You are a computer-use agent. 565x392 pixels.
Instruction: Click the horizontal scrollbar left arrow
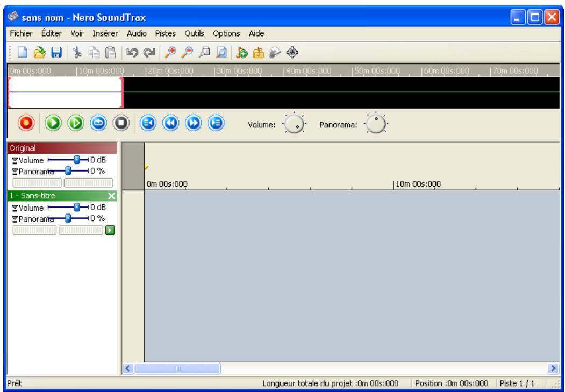(128, 368)
